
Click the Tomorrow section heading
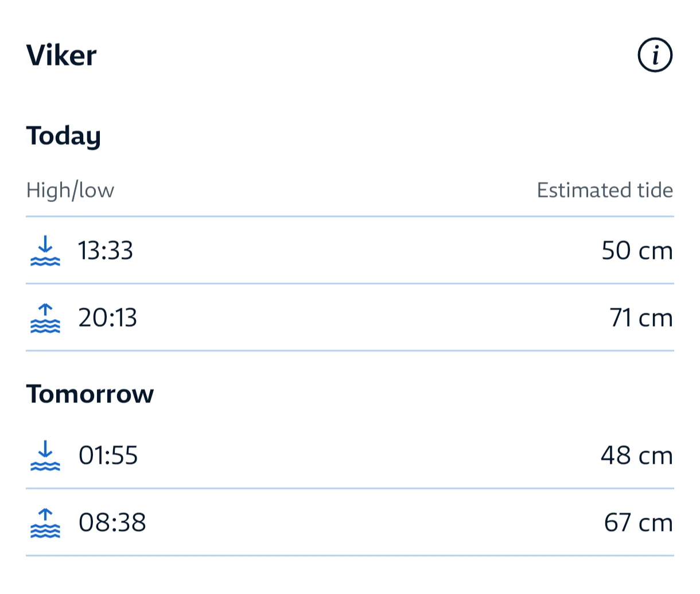tap(90, 394)
